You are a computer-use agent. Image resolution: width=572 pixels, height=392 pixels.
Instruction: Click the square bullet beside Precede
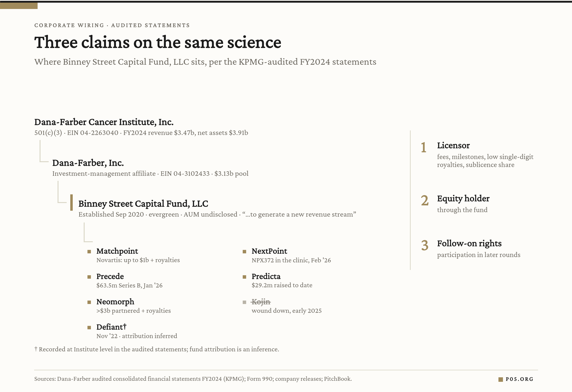(89, 277)
